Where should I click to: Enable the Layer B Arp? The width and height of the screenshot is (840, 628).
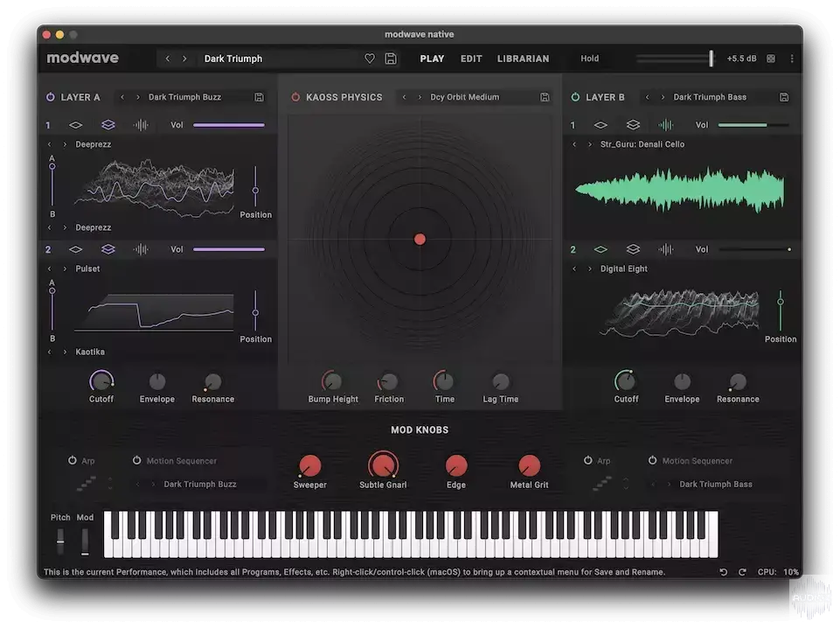pos(587,460)
